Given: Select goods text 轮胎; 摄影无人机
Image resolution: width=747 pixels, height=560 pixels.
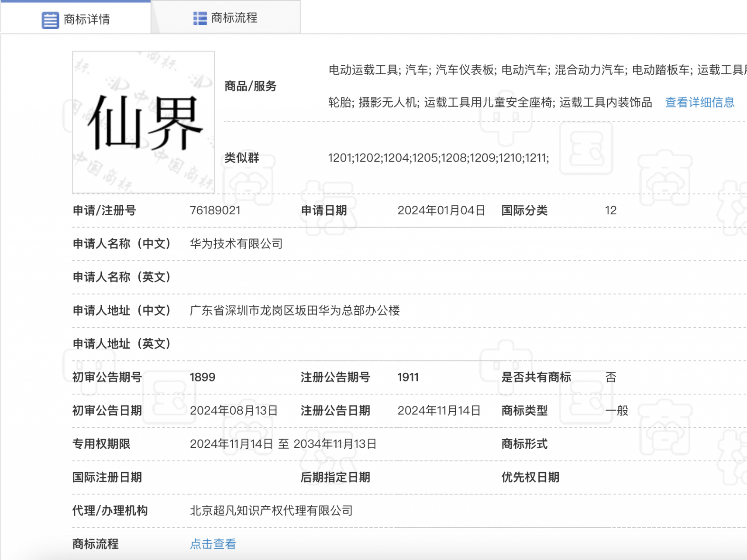Looking at the screenshot, I should coord(372,103).
